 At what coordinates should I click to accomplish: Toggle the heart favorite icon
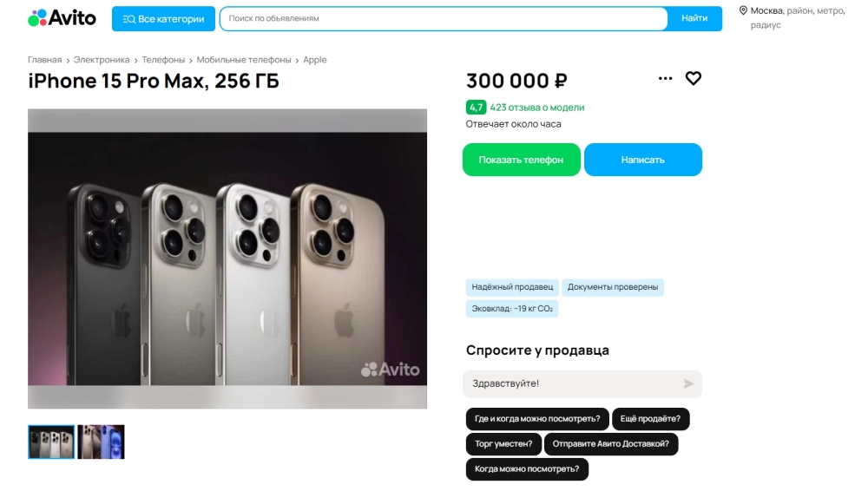(694, 78)
